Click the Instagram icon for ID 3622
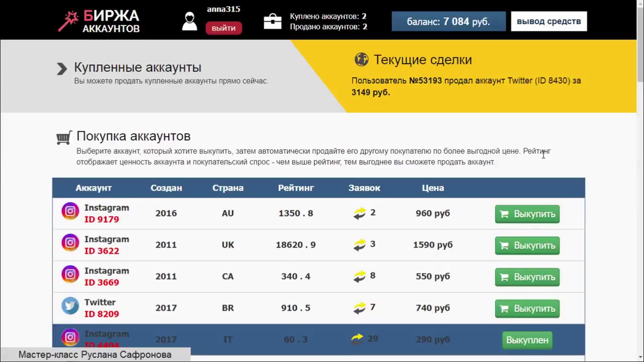This screenshot has width=644, height=362. click(70, 243)
